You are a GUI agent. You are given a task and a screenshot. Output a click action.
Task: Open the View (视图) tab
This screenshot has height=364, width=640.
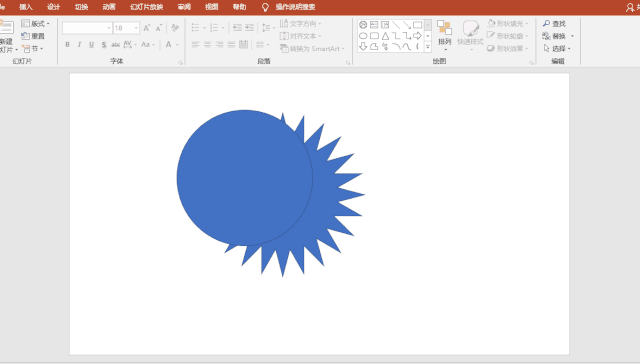click(x=211, y=7)
